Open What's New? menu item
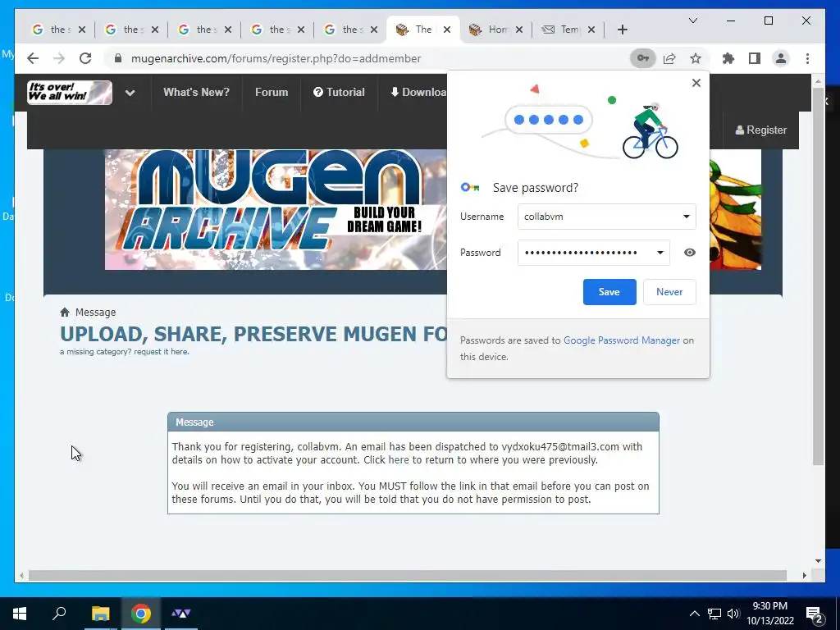The image size is (840, 630). point(196,92)
